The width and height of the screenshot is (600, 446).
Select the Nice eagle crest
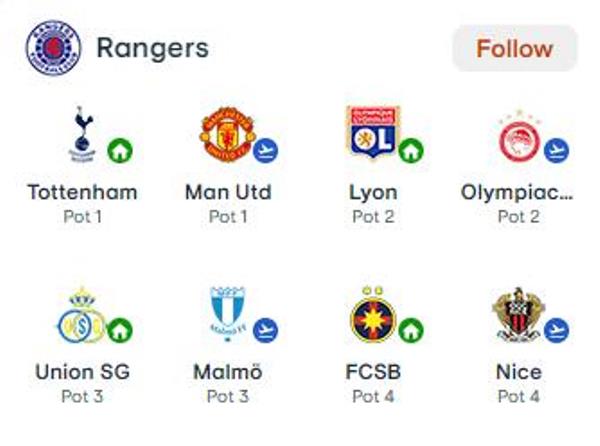pos(518,314)
